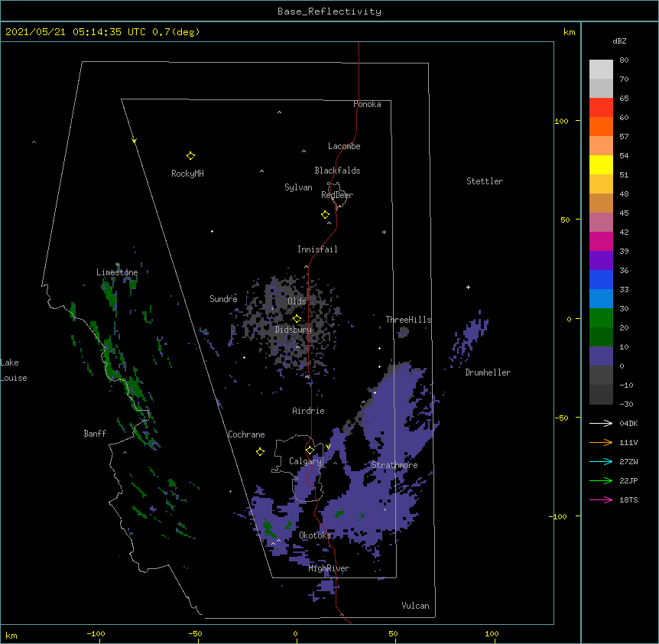The image size is (659, 644).
Task: Click the yellow diamond marker south of Cochrane
Action: pos(260,451)
